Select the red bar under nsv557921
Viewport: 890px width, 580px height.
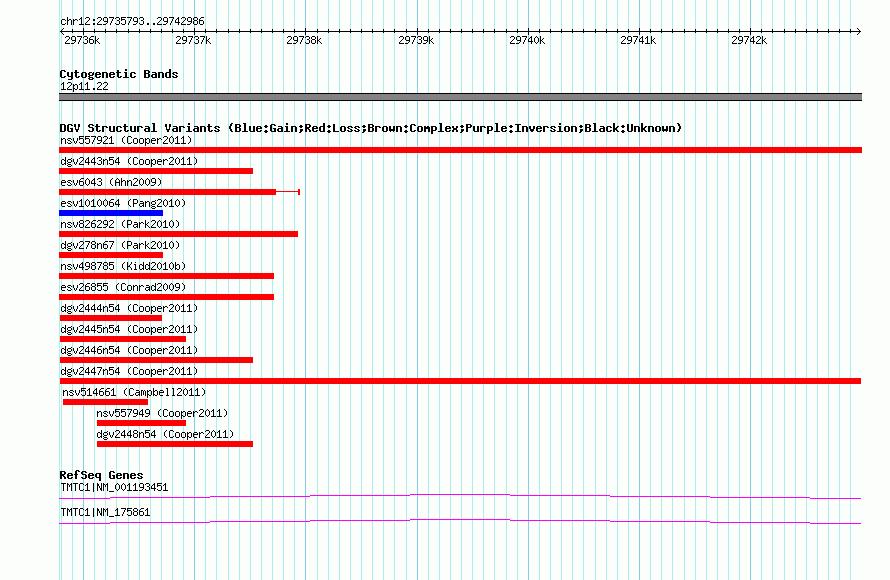click(460, 150)
